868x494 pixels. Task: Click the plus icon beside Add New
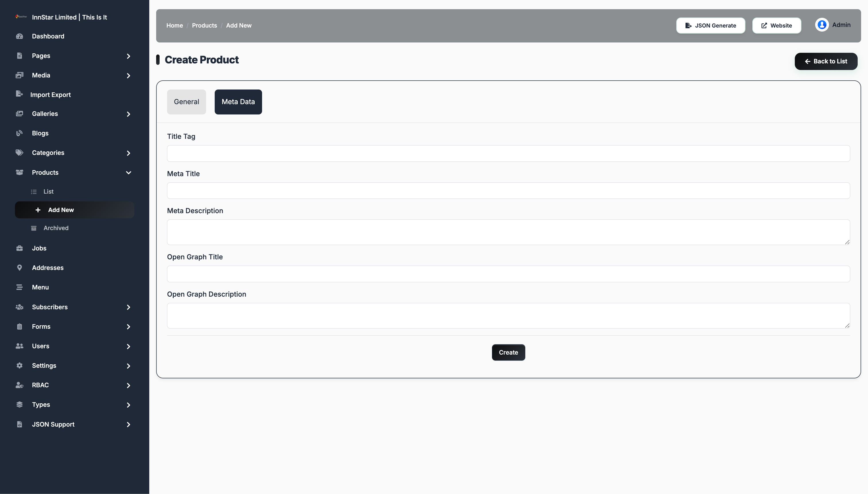coord(38,210)
